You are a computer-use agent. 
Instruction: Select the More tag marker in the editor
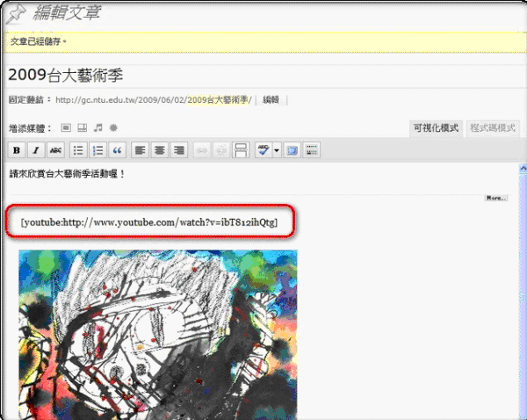pos(496,198)
